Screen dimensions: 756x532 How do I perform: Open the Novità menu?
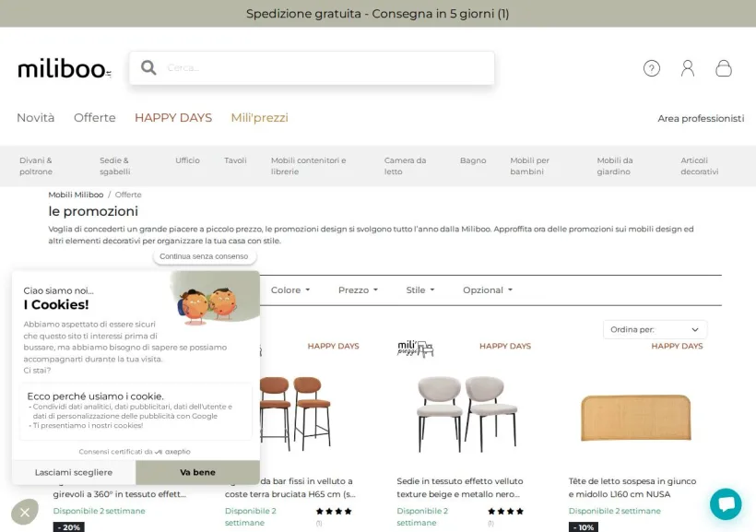[x=36, y=118]
